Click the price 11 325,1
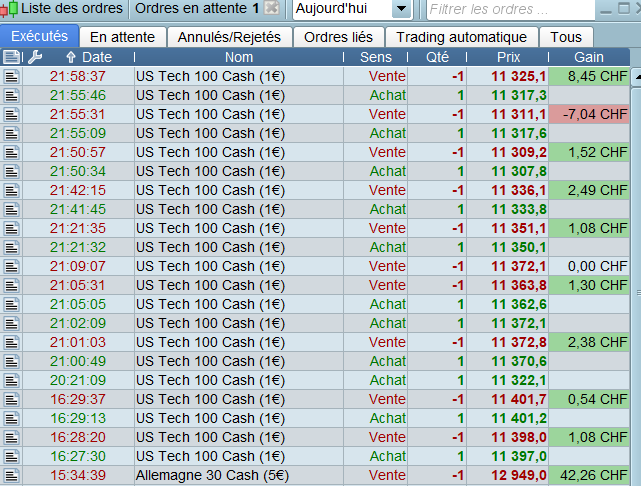 [x=518, y=76]
